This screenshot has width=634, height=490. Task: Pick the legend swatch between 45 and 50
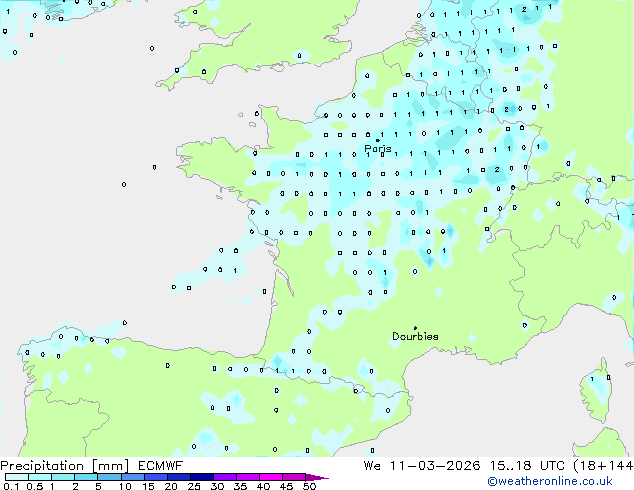(x=294, y=477)
